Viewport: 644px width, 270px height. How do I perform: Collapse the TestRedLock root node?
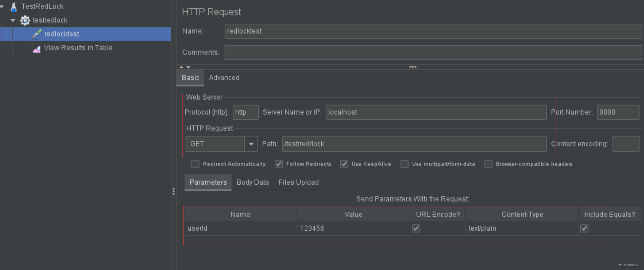(2, 7)
